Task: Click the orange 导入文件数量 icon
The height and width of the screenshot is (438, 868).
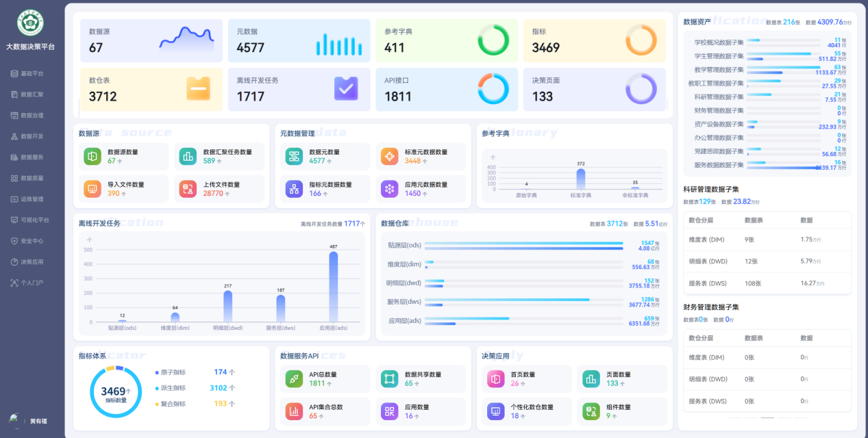Action: [92, 189]
